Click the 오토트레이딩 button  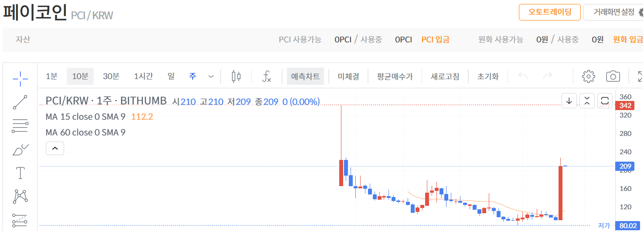pyautogui.click(x=549, y=12)
